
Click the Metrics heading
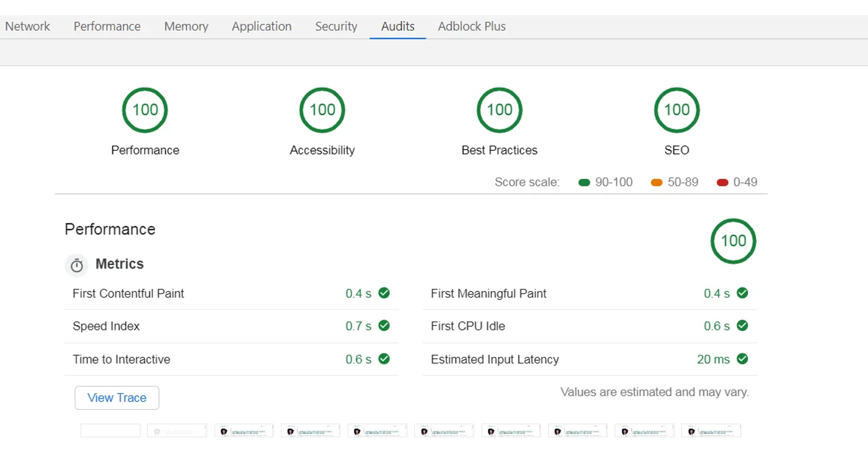(120, 264)
